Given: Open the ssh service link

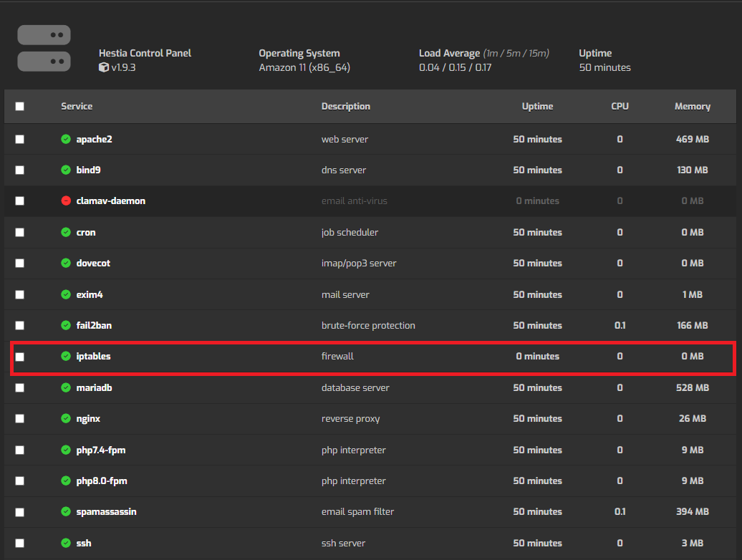Looking at the screenshot, I should (84, 543).
